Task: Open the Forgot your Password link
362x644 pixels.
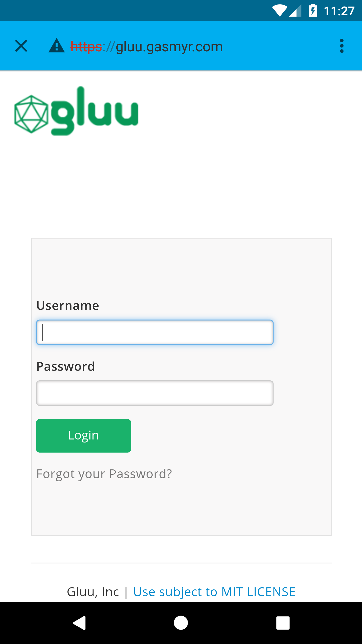Action: click(104, 474)
